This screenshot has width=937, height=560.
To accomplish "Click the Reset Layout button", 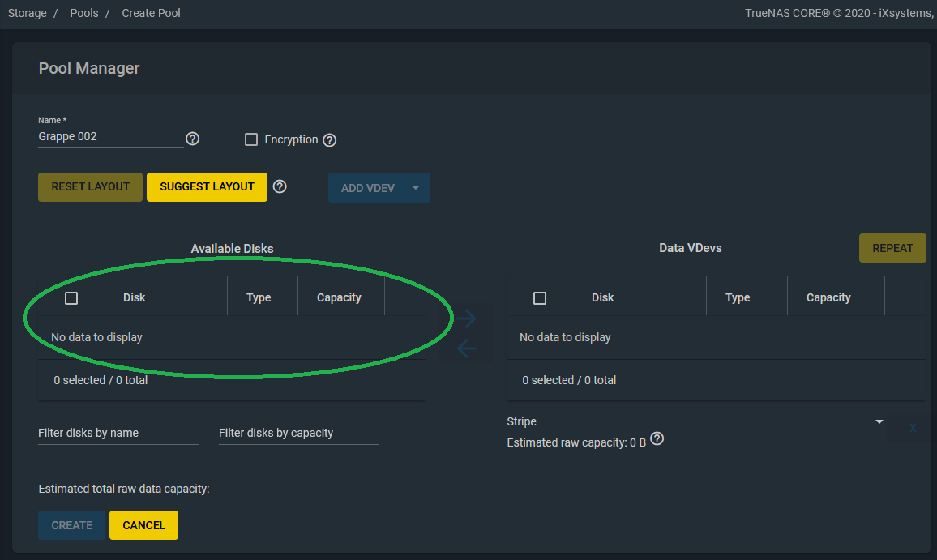I will pos(90,187).
